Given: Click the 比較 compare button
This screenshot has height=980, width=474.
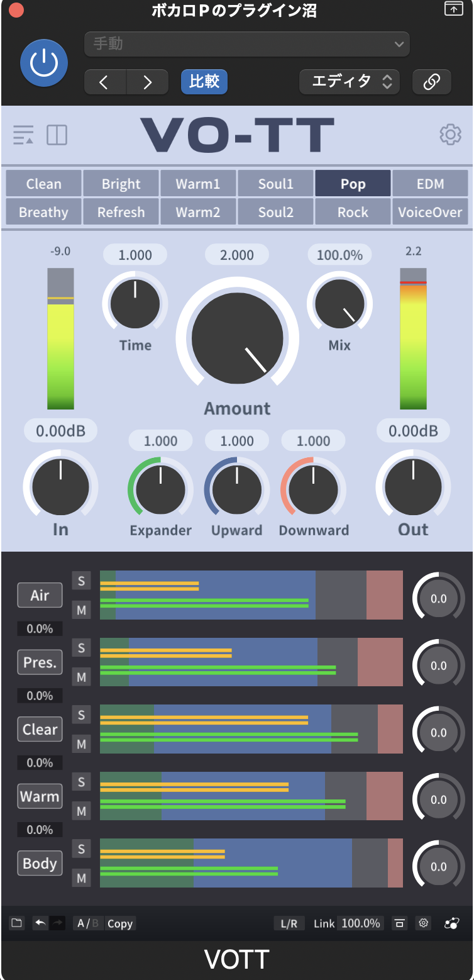Looking at the screenshot, I should point(204,82).
